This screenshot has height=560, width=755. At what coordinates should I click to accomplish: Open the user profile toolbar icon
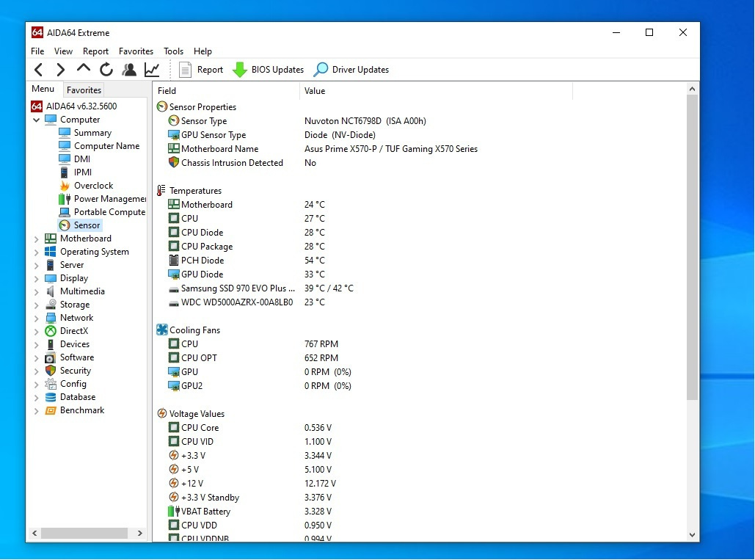[x=129, y=70]
